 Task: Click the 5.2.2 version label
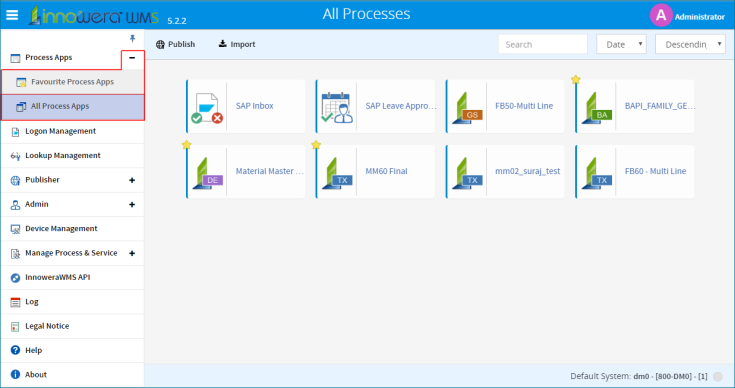pos(177,21)
